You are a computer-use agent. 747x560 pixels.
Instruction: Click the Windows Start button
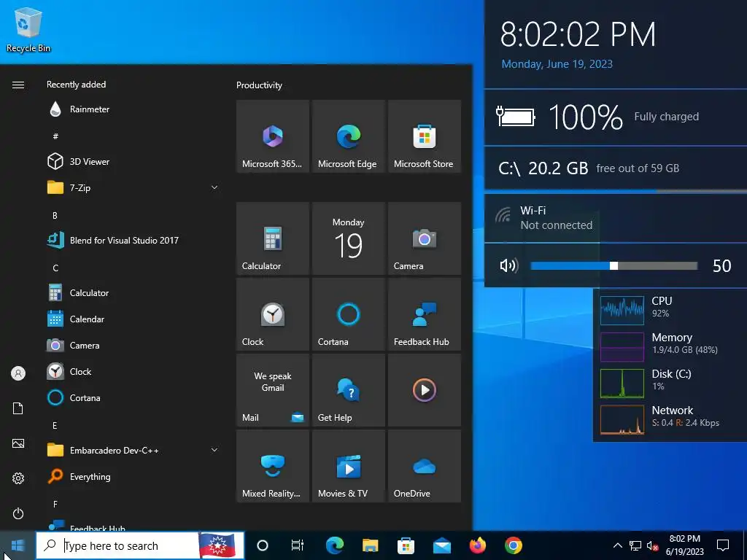[18, 545]
